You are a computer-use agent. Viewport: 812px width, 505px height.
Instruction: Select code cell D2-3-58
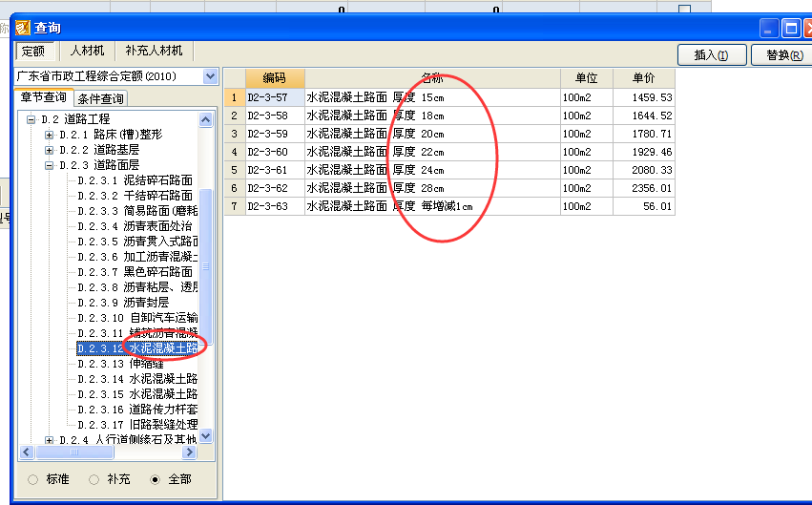point(275,116)
